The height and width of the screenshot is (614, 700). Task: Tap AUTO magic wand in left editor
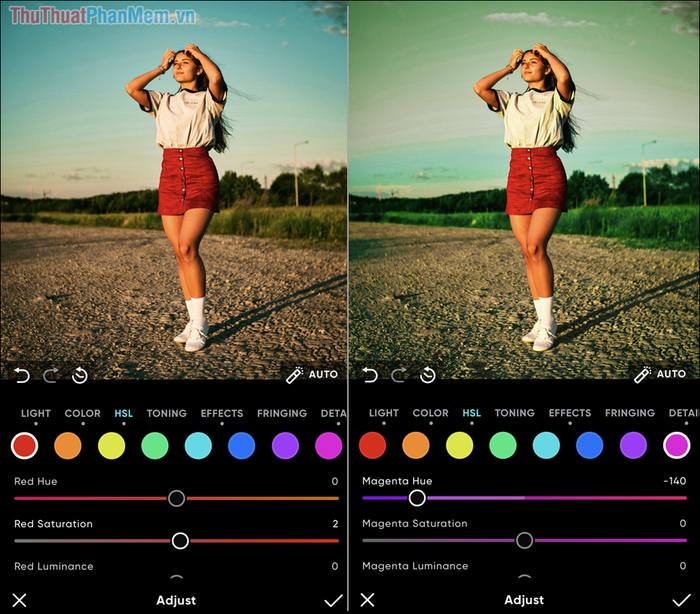(x=312, y=375)
